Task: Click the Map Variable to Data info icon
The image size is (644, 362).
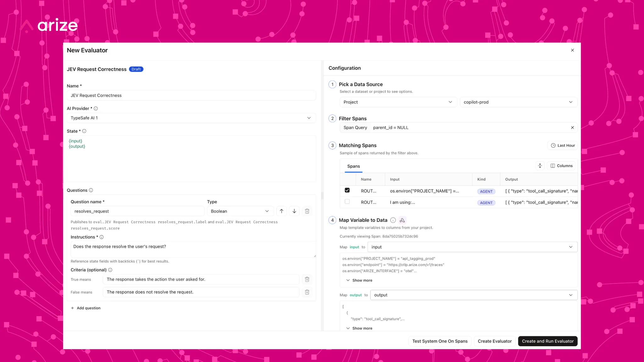Action: [x=393, y=220]
